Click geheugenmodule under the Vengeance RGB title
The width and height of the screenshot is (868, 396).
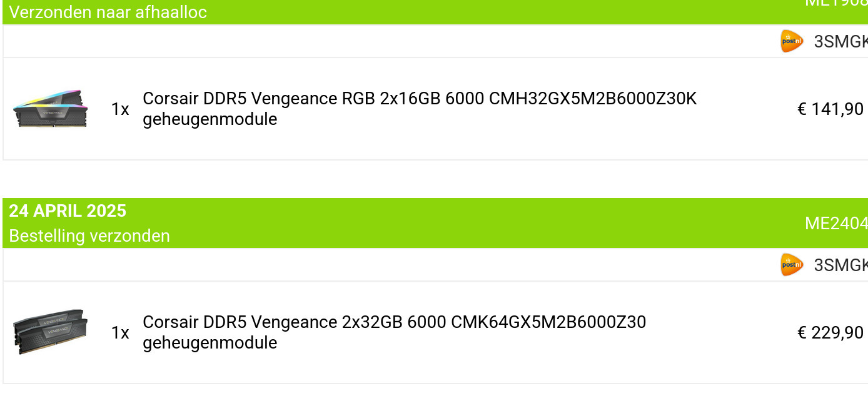click(209, 119)
